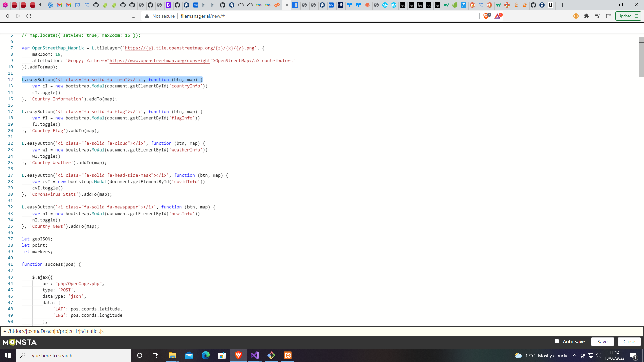
Task: Open XAMPP from the taskbar
Action: [287, 355]
